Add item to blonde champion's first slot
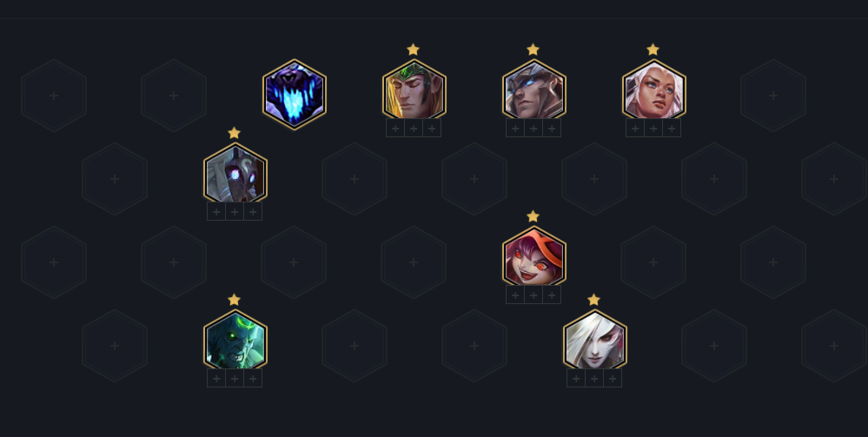This screenshot has height=437, width=868. (395, 129)
